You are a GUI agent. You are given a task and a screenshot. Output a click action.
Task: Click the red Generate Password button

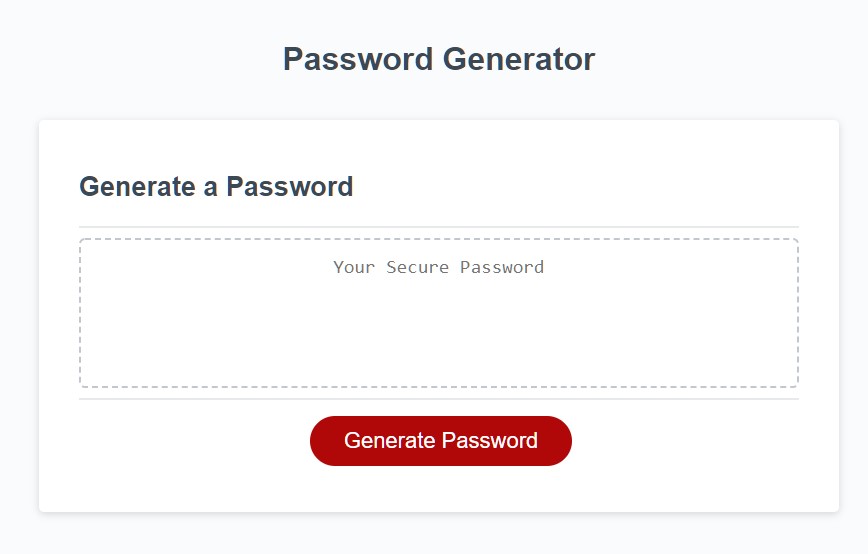441,441
